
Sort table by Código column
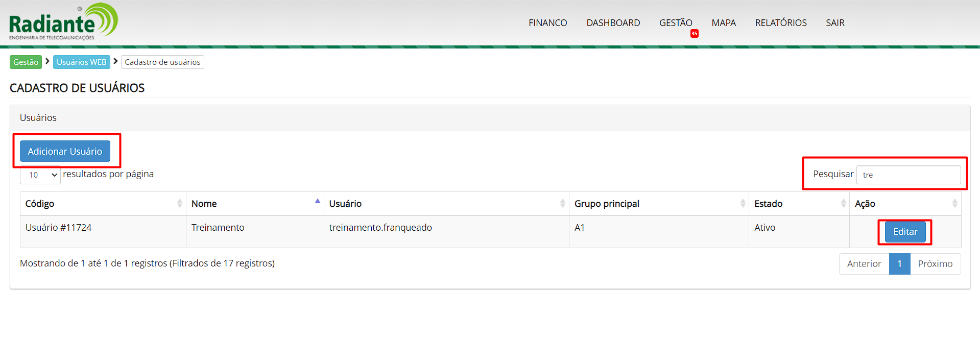[x=102, y=204]
